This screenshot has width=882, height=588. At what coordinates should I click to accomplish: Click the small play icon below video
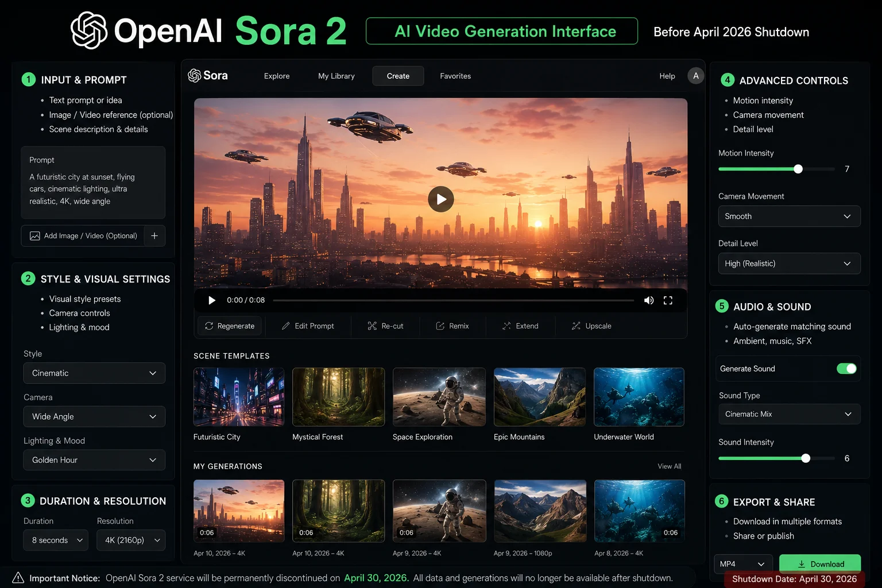tap(212, 300)
